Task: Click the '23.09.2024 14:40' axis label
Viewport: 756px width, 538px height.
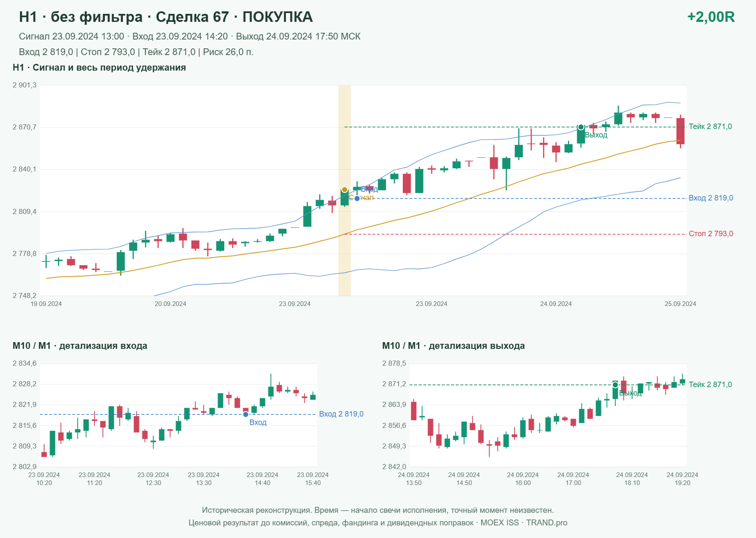Action: pyautogui.click(x=262, y=479)
